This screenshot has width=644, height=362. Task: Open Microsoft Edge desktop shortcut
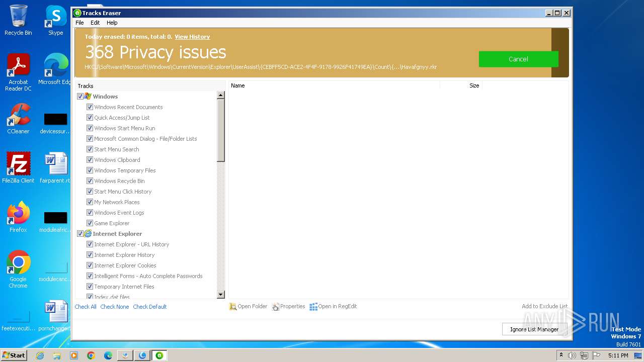(55, 69)
